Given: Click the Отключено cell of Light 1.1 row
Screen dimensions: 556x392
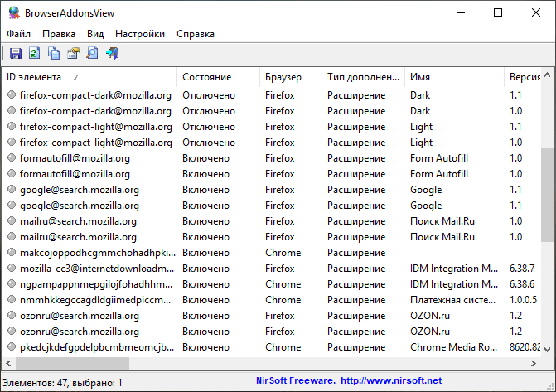Looking at the screenshot, I should pyautogui.click(x=209, y=127).
